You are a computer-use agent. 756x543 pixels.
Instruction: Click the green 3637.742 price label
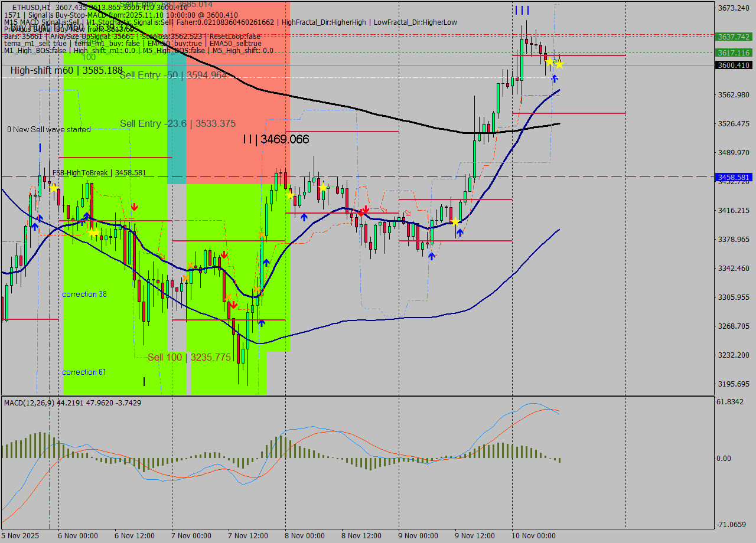pos(732,37)
